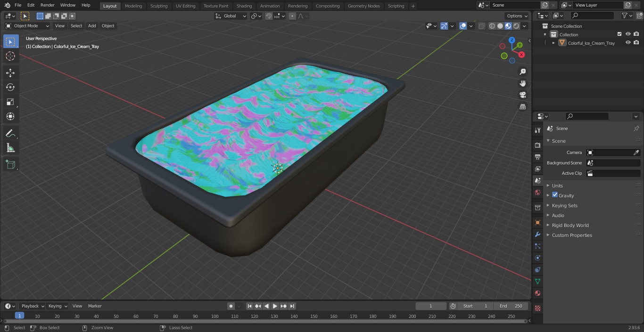Select the Annotate tool
644x332 pixels.
coord(10,133)
